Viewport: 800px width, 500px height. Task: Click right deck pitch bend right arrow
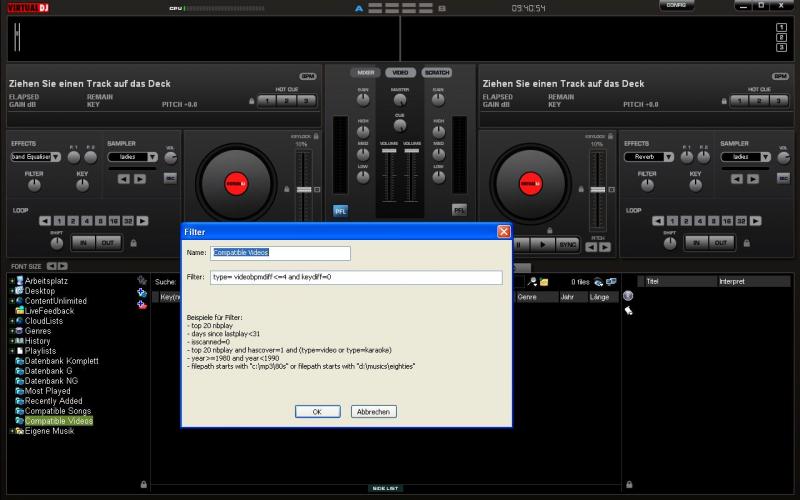(605, 247)
